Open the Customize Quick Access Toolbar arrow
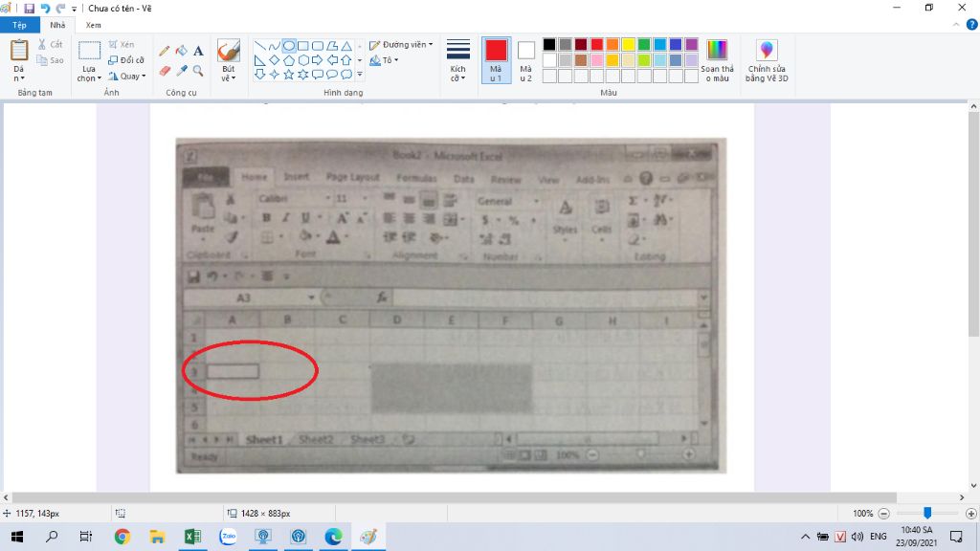This screenshot has height=551, width=980. 74,9
